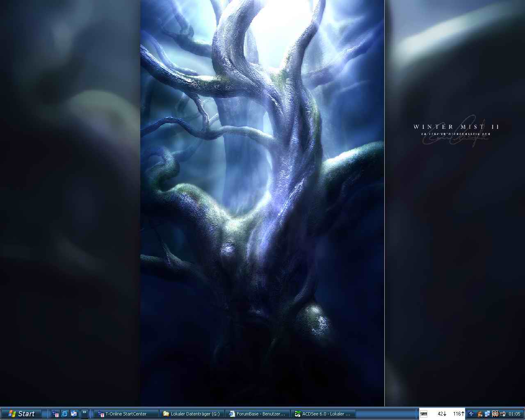Click the red N/A tray icon
Screen dimensions: 525x420
tap(495, 414)
